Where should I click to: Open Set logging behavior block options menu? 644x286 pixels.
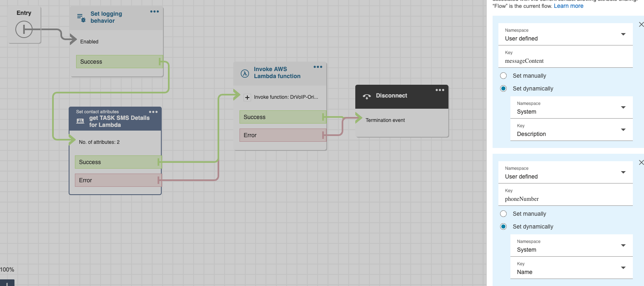154,12
